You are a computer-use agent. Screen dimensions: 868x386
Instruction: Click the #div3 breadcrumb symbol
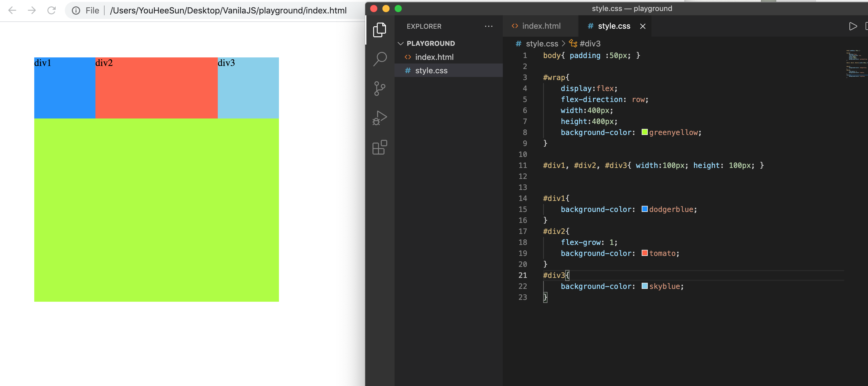tap(589, 44)
